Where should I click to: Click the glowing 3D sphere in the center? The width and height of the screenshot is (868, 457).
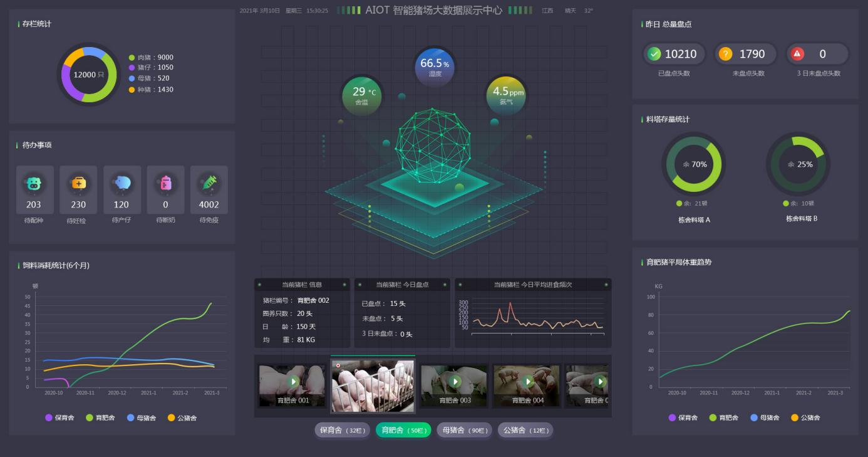click(433, 145)
